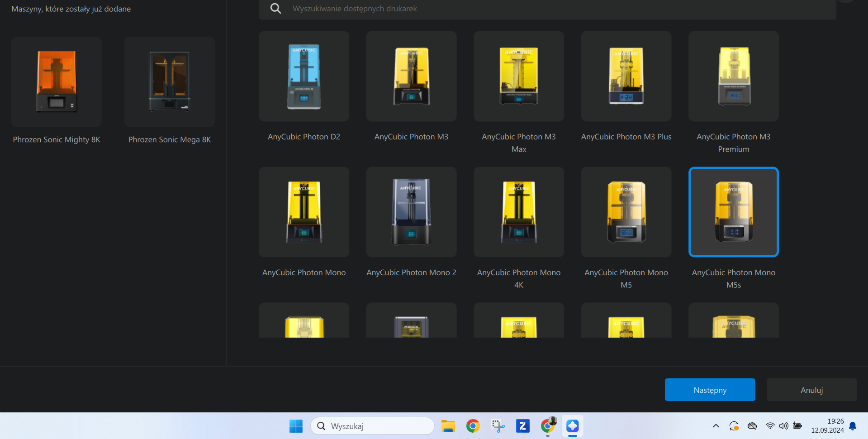Click the Anuluj button
Viewport: 868px width, 439px height.
(x=811, y=390)
